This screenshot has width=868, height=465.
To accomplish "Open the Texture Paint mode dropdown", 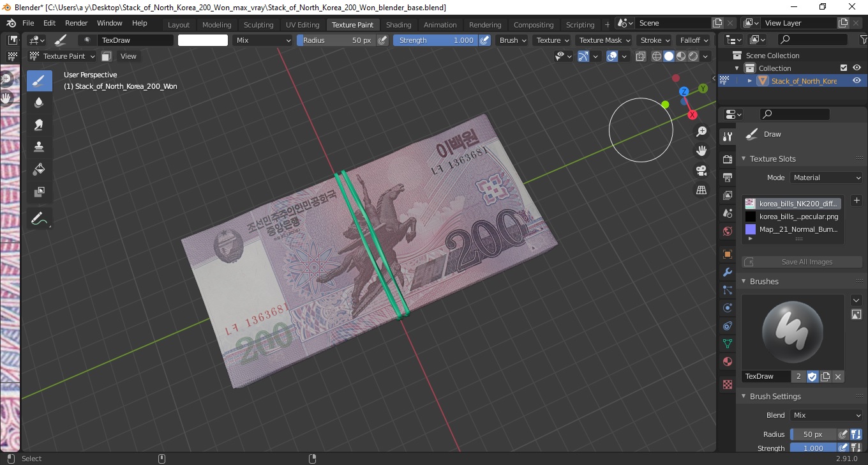I will point(63,56).
